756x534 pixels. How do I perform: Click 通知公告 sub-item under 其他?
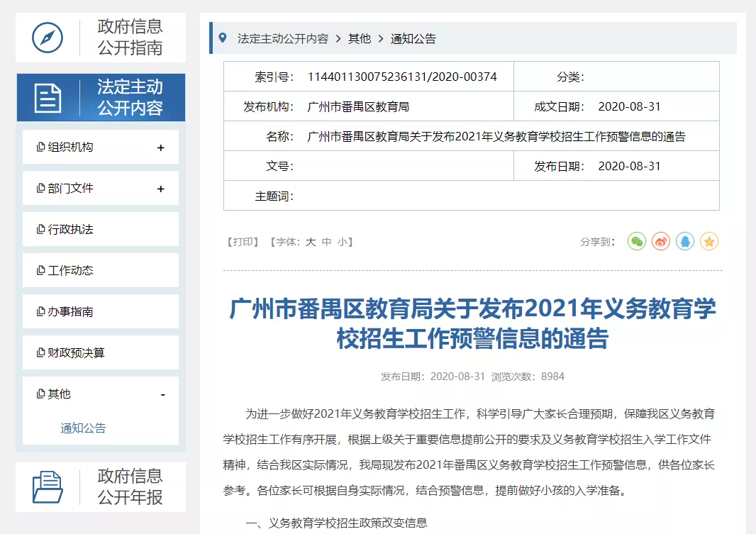pyautogui.click(x=83, y=428)
